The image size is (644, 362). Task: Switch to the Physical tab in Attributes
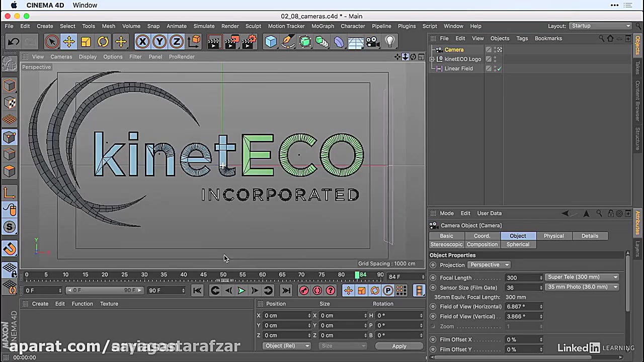pos(553,236)
